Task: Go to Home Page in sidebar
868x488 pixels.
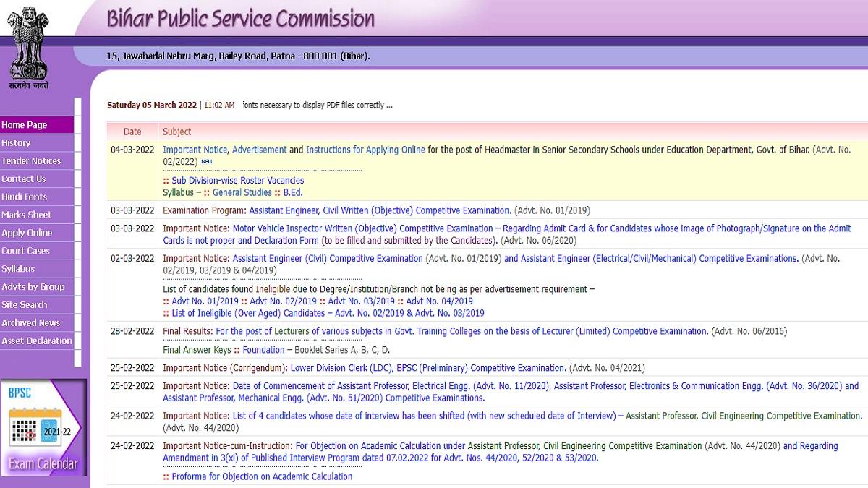Action: click(25, 125)
